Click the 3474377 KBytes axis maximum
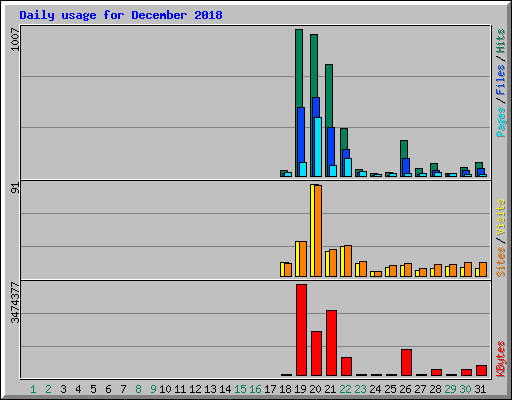The width and height of the screenshot is (512, 400). click(15, 303)
